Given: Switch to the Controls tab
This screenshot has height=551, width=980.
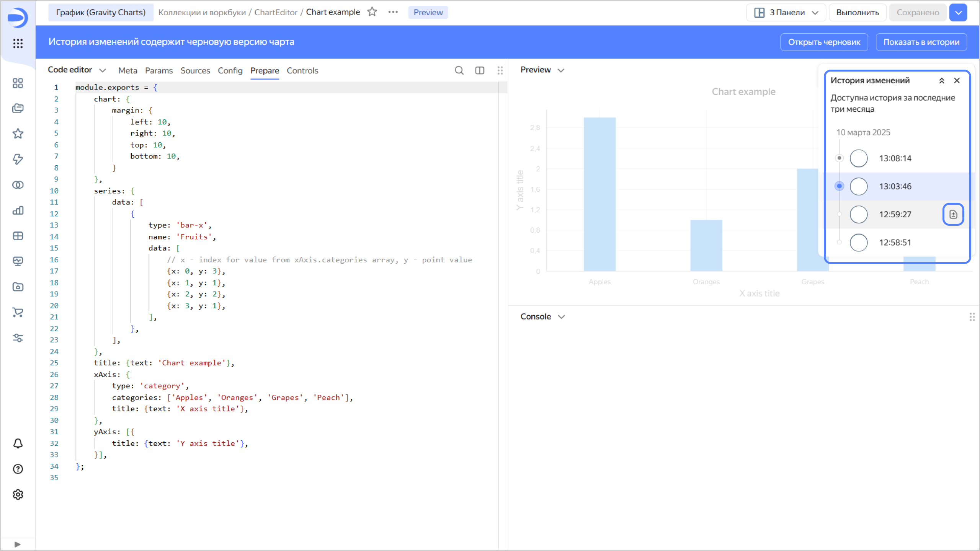Looking at the screenshot, I should tap(302, 71).
